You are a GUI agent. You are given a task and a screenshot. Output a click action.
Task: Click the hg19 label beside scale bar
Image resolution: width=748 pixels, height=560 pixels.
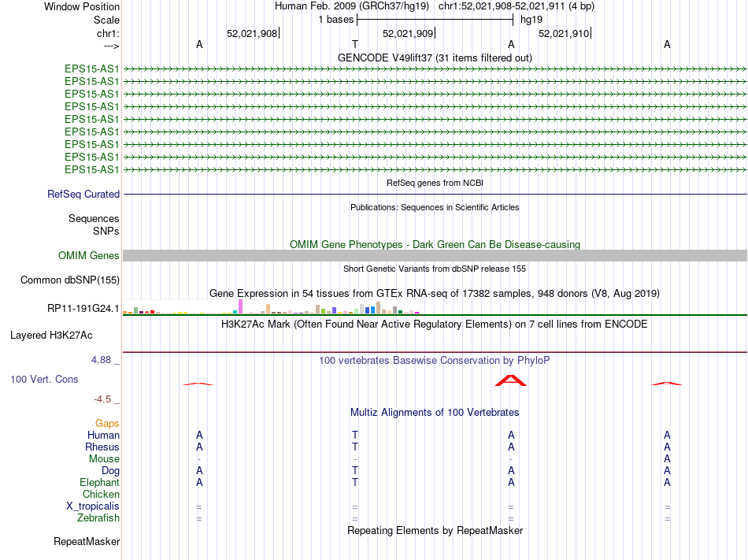coord(531,20)
